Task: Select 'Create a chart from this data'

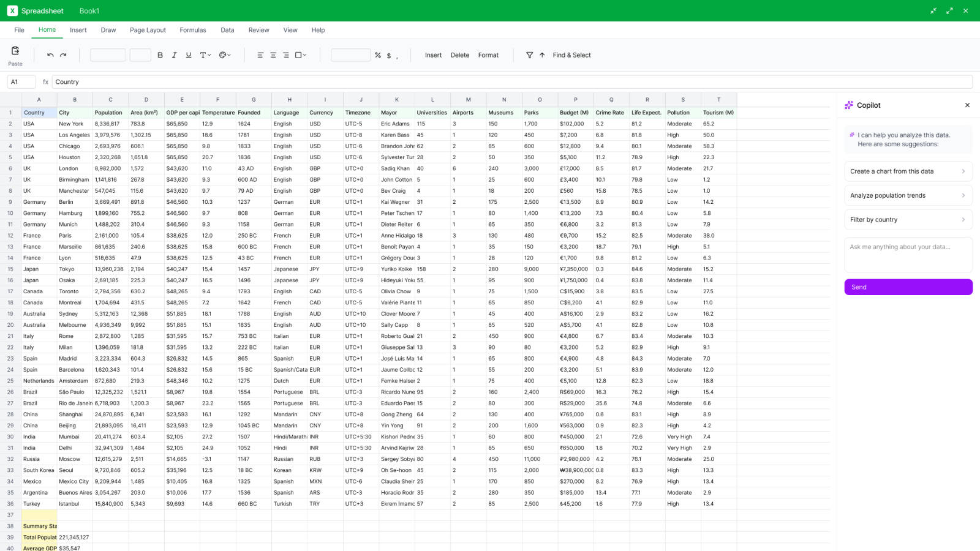Action: (908, 171)
